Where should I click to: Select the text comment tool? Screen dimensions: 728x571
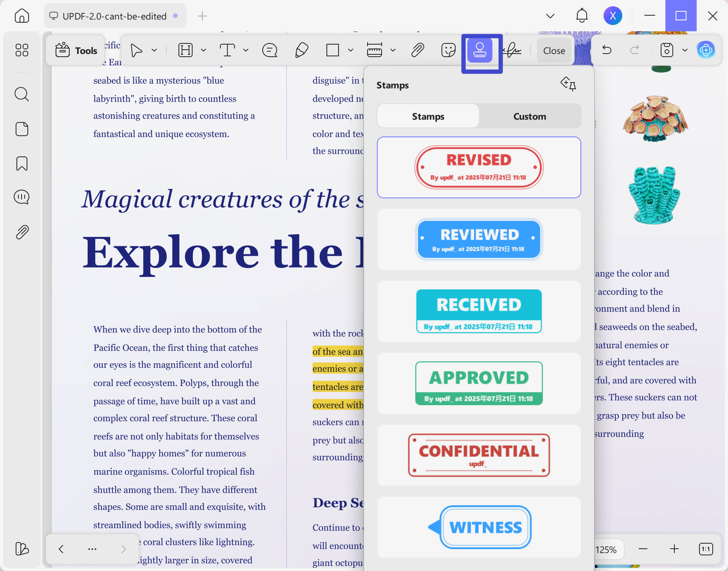point(227,50)
